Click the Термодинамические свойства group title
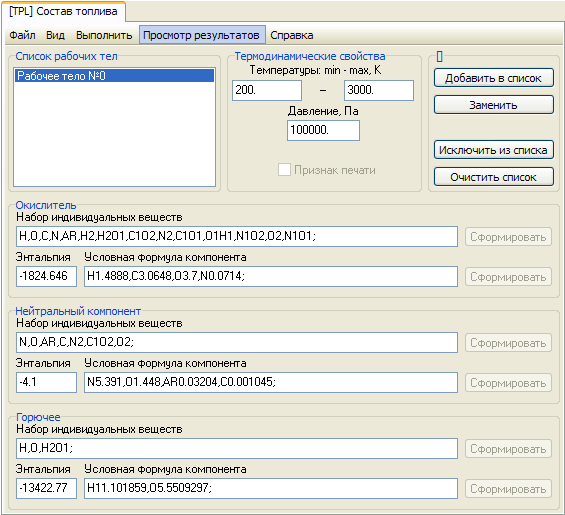This screenshot has height=515, width=565. 310,56
